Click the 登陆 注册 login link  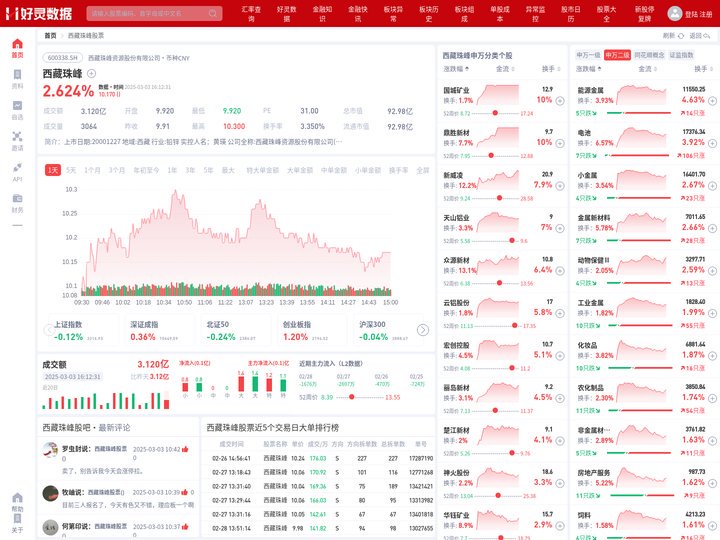click(698, 14)
